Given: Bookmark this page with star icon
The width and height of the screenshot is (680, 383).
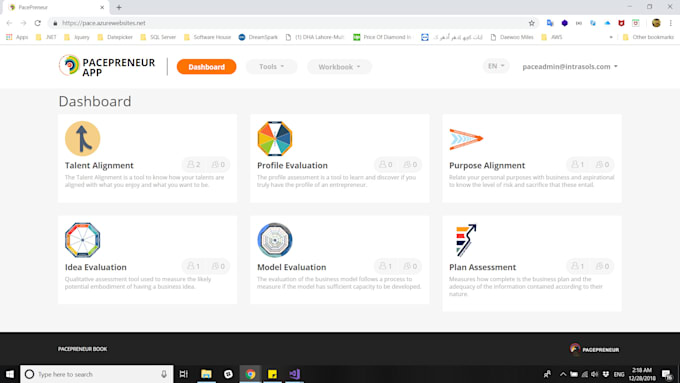Looking at the screenshot, I should coord(532,23).
